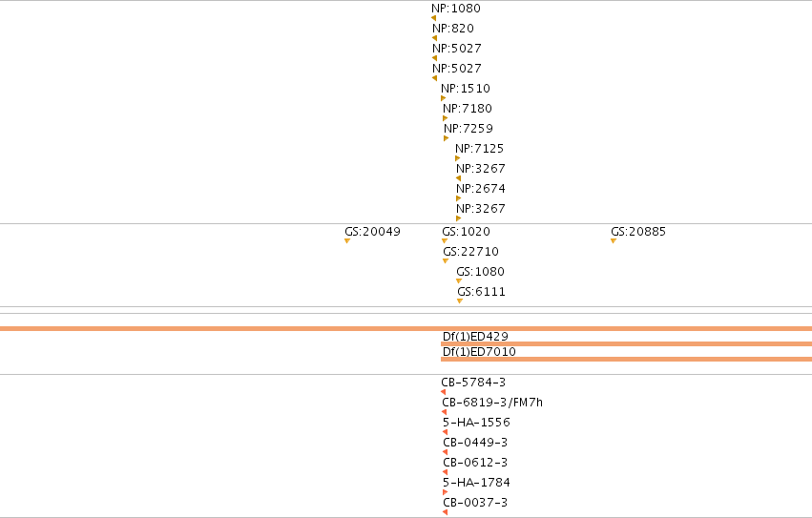Select the 5-HA-1784 feature label
The image size is (812, 518).
[x=476, y=483]
